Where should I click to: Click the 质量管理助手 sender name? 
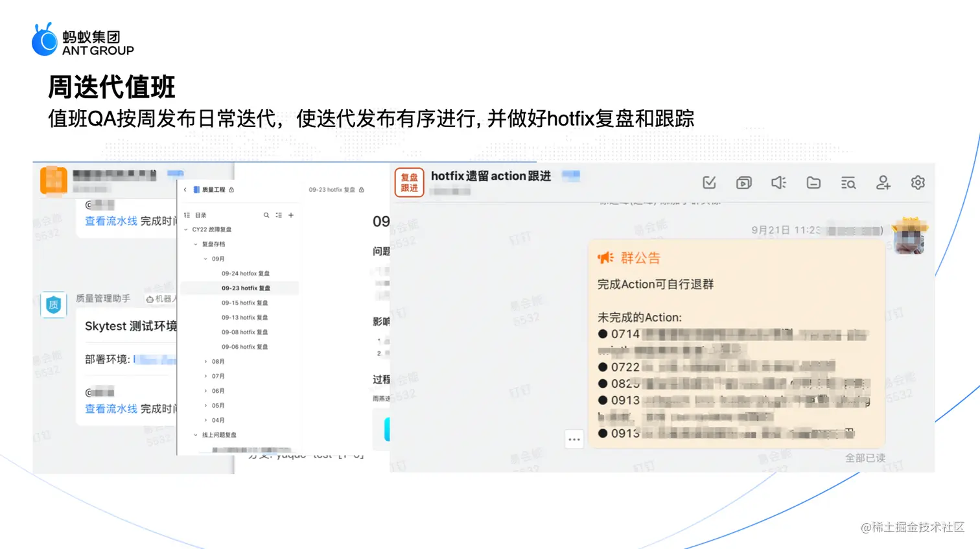pos(103,298)
